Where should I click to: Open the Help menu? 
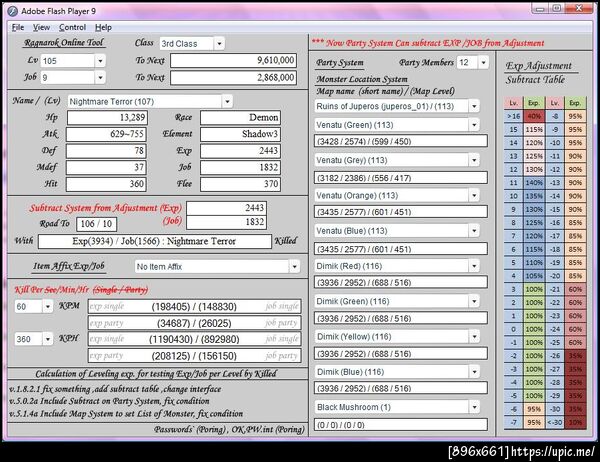(103, 27)
